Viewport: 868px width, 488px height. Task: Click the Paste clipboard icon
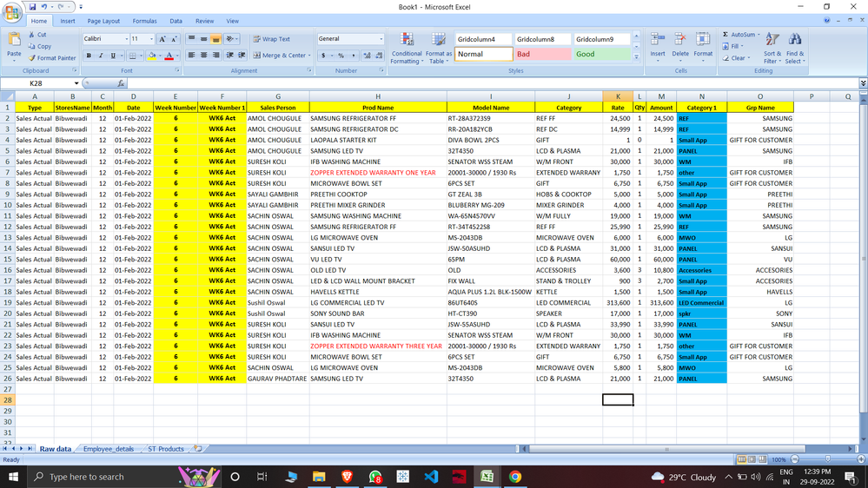14,41
